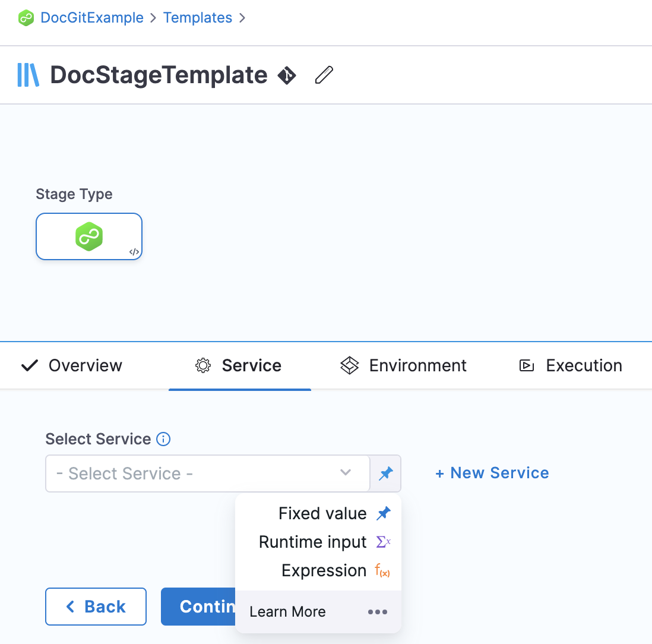
Task: Open the Select Service dropdown
Action: coord(196,473)
